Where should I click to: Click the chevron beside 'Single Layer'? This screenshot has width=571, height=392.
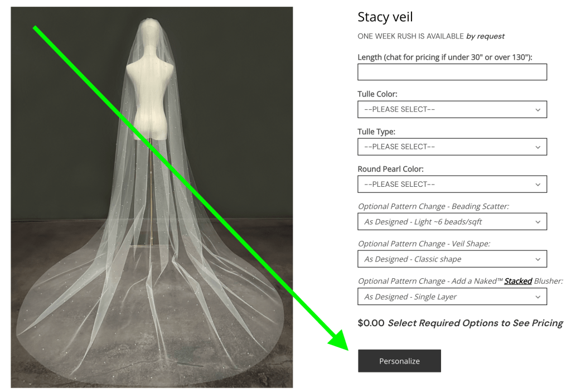pos(538,297)
